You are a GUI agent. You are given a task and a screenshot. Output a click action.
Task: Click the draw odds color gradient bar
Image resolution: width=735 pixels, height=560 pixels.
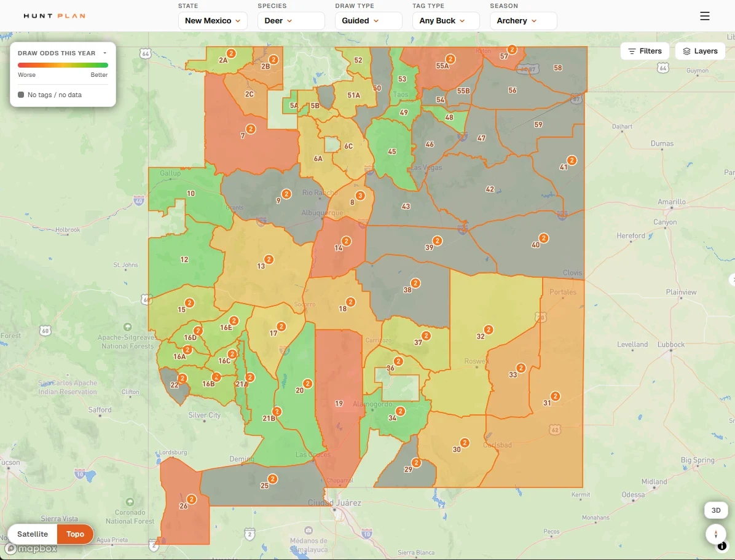tap(63, 65)
